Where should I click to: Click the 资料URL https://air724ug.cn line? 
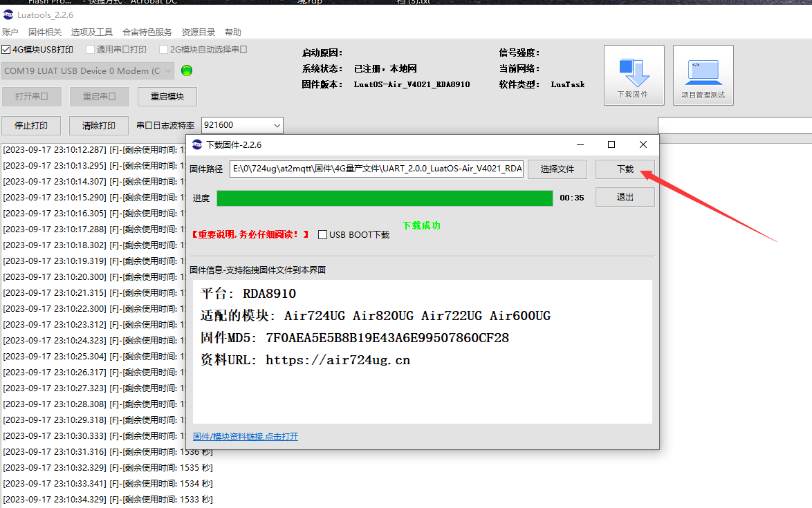click(306, 360)
